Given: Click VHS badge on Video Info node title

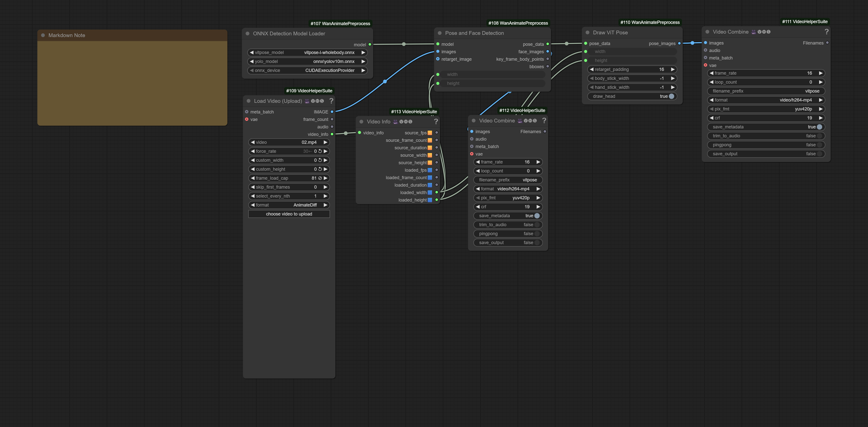Looking at the screenshot, I should coord(406,122).
